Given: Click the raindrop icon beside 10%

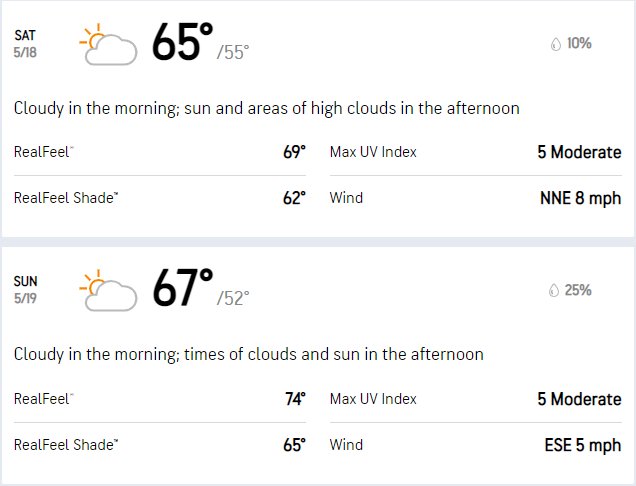Looking at the screenshot, I should tap(556, 44).
